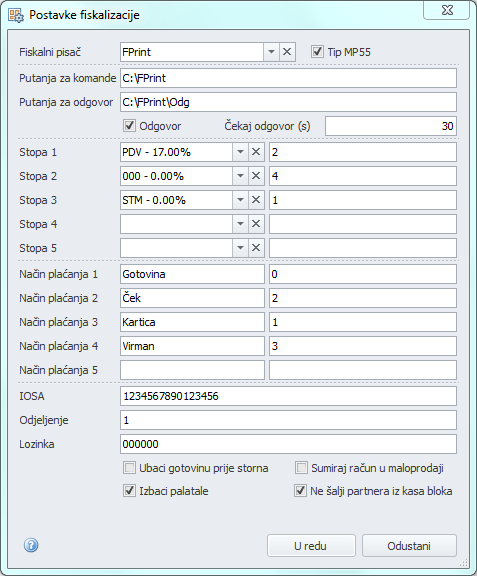The height and width of the screenshot is (576, 477).
Task: Click the Postavke fiskalizacije title bar icon
Action: click(16, 15)
